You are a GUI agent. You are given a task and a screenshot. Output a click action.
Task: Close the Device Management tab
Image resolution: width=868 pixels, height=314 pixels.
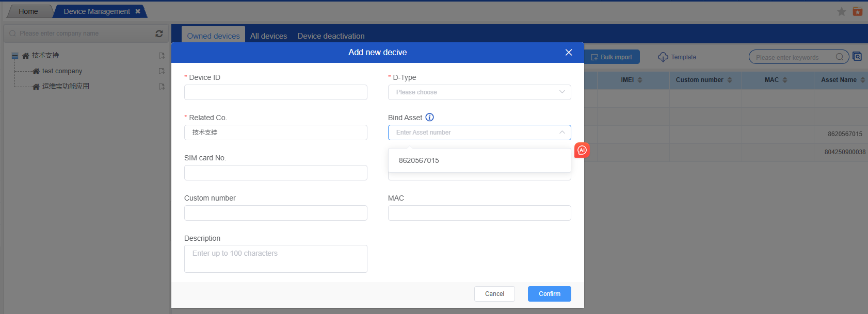[x=138, y=11]
